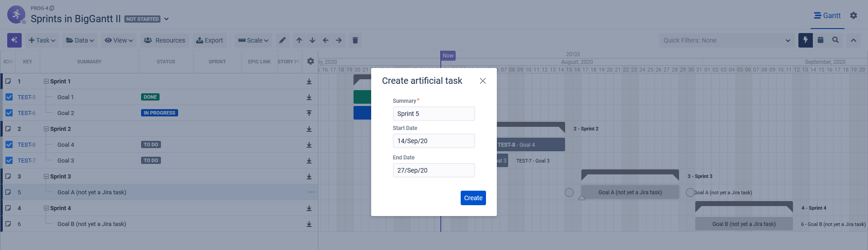The height and width of the screenshot is (250, 868).
Task: Click the Summary input field
Action: [x=434, y=114]
